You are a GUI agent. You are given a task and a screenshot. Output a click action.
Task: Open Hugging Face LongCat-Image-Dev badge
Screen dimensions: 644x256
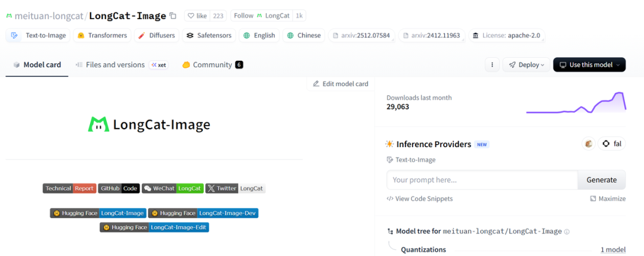tap(203, 213)
